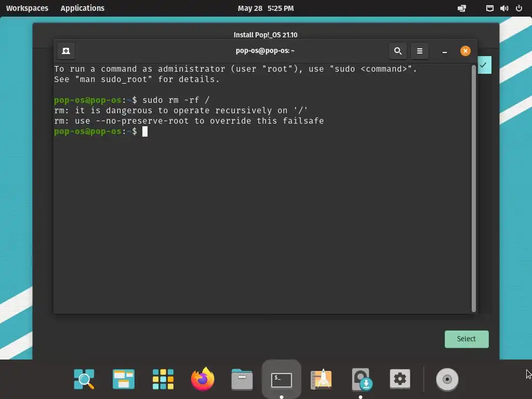
Task: Open Settings gear in the dock
Action: [x=400, y=379]
